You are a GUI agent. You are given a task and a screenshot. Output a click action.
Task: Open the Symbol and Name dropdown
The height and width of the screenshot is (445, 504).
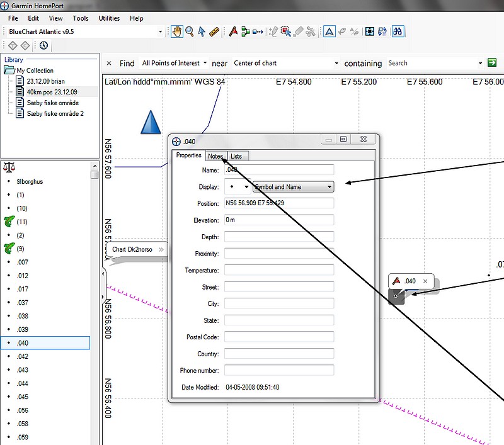(293, 187)
